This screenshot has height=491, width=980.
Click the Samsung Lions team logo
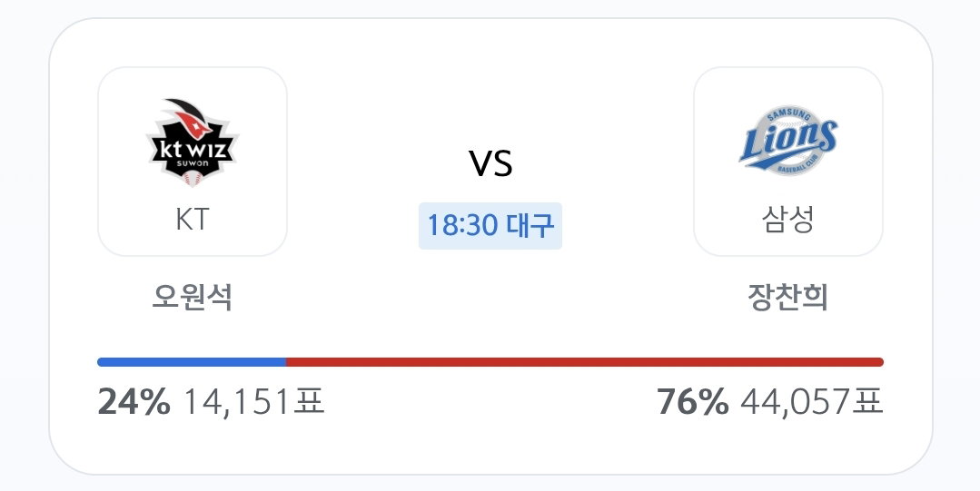tap(788, 141)
